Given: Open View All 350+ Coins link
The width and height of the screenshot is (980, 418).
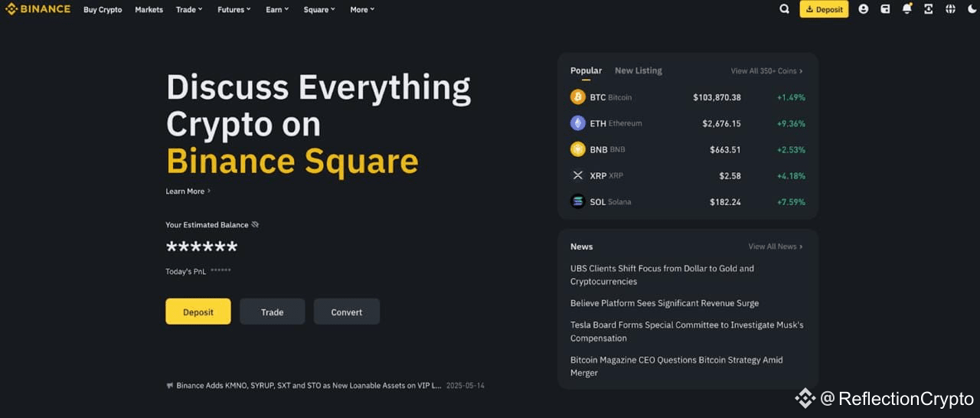Looking at the screenshot, I should 766,70.
